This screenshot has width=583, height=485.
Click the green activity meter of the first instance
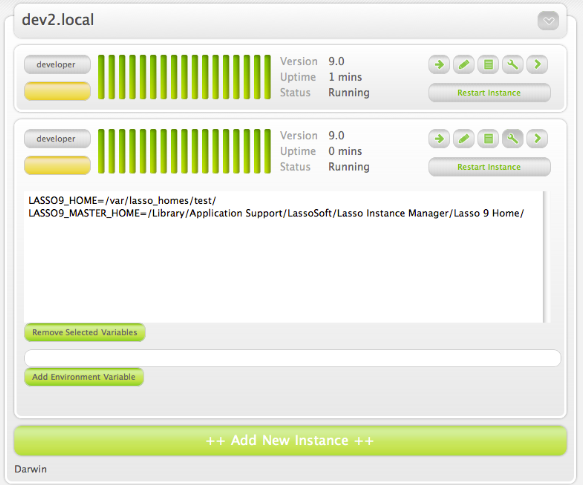tap(184, 77)
